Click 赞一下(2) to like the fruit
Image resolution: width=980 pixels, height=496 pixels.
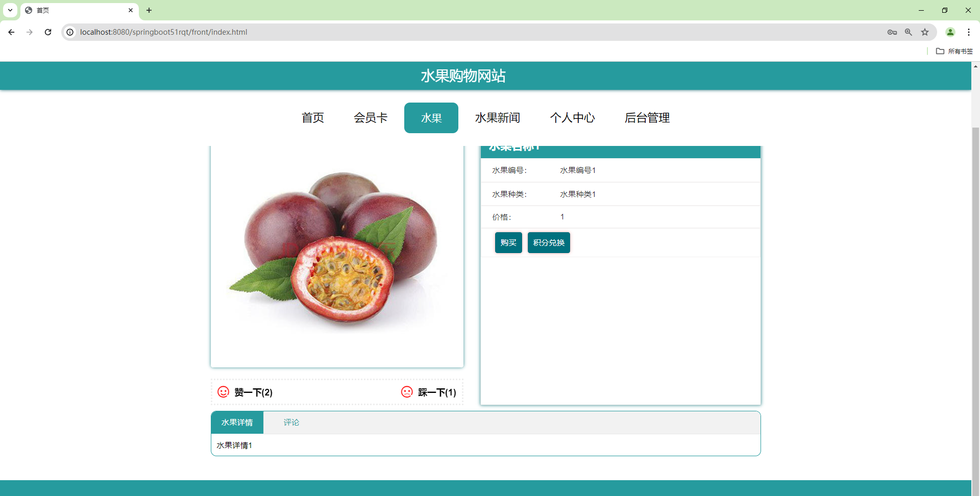(x=253, y=392)
